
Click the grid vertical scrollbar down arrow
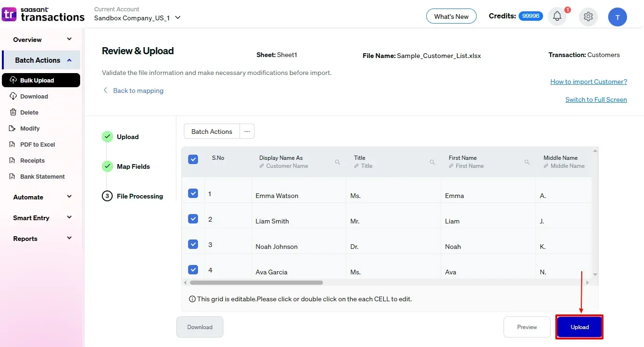[x=595, y=274]
